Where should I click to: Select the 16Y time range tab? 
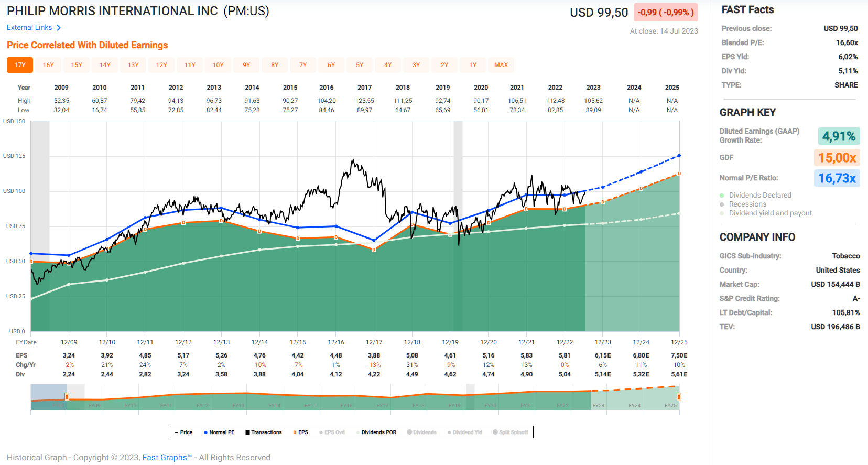point(48,65)
